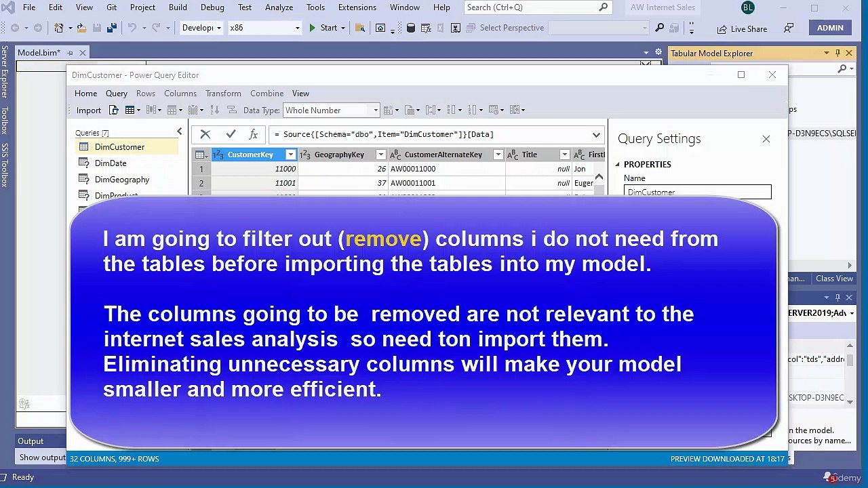Open the Home menu in Power Query Editor
868x488 pixels.
(85, 93)
